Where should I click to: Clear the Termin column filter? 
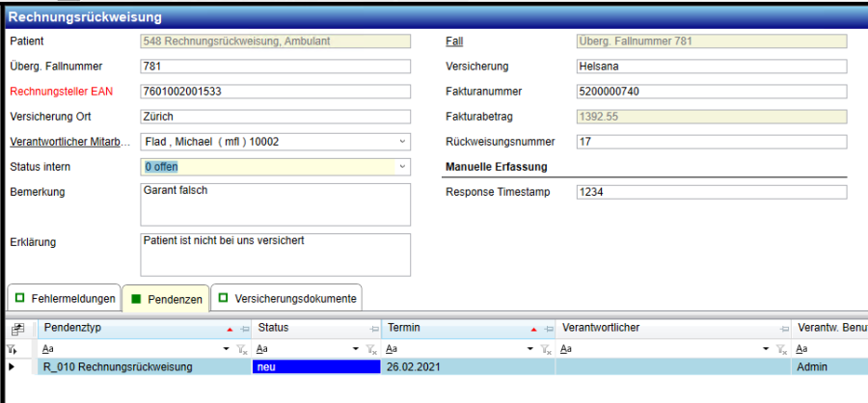(x=545, y=349)
